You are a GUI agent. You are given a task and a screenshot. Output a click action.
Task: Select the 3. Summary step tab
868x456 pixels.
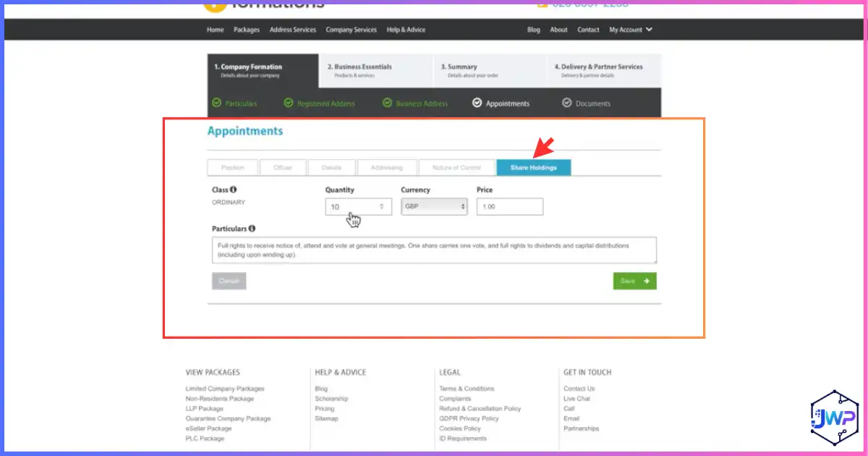pyautogui.click(x=490, y=70)
